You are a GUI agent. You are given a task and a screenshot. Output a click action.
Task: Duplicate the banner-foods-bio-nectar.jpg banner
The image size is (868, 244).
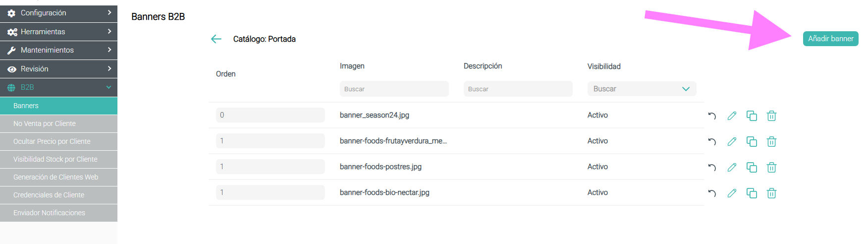(x=752, y=193)
